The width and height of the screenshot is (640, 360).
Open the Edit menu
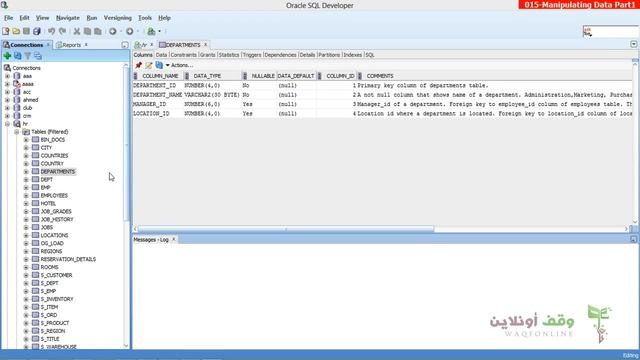tap(24, 18)
